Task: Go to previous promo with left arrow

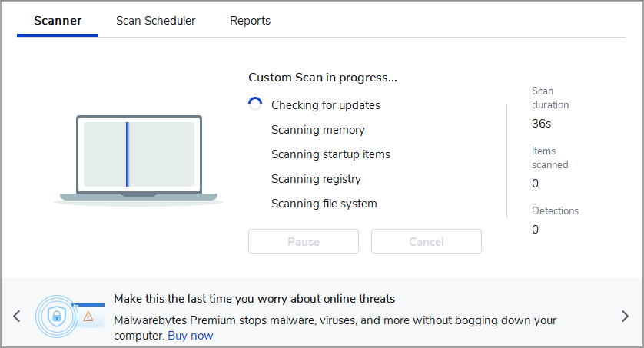Action: click(x=17, y=317)
